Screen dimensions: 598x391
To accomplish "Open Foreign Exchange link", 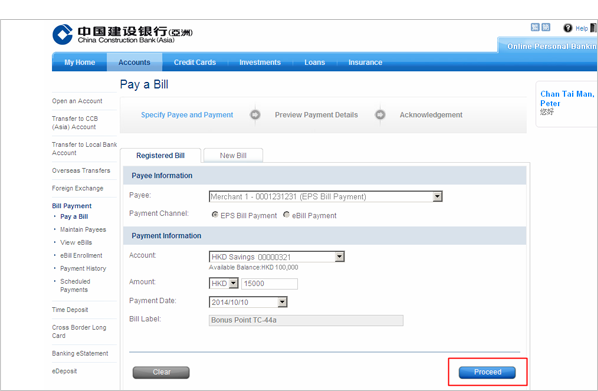I will [77, 188].
